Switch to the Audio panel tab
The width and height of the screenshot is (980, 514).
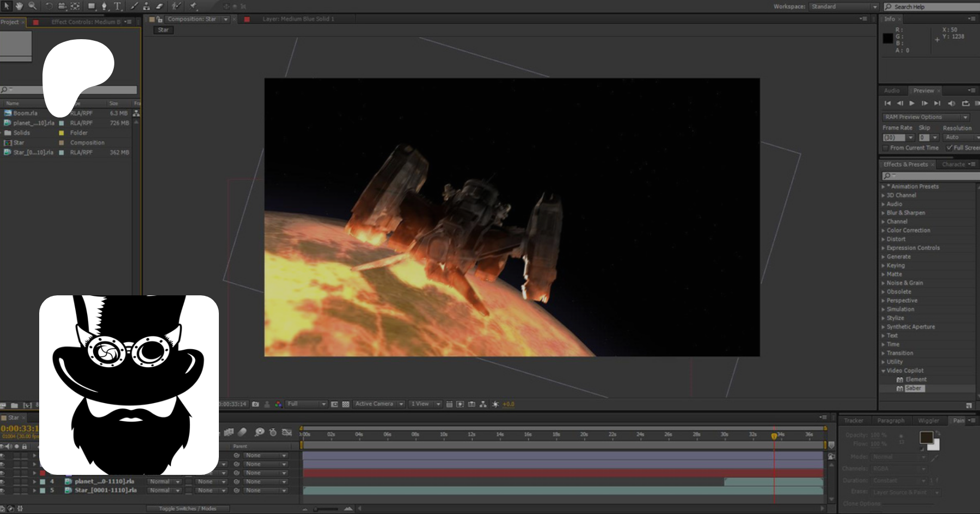tap(892, 91)
